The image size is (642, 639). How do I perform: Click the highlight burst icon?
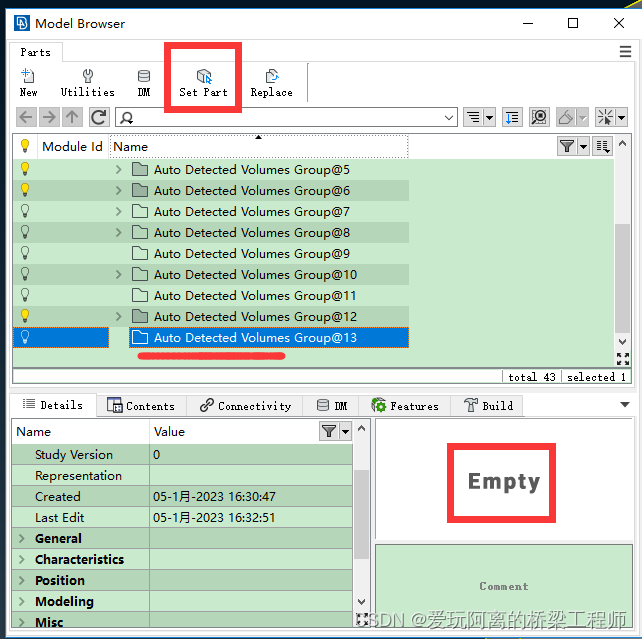[x=605, y=117]
